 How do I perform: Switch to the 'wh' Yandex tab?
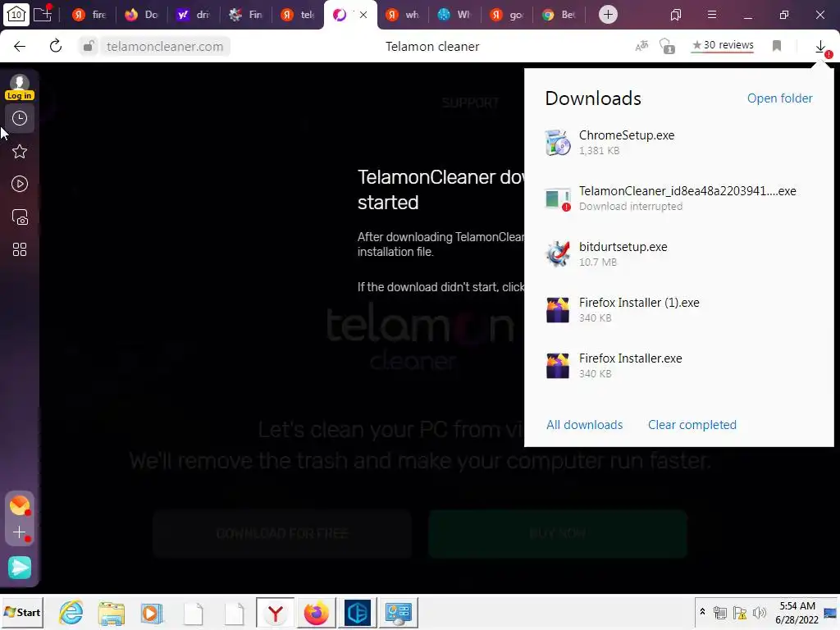[x=402, y=15]
